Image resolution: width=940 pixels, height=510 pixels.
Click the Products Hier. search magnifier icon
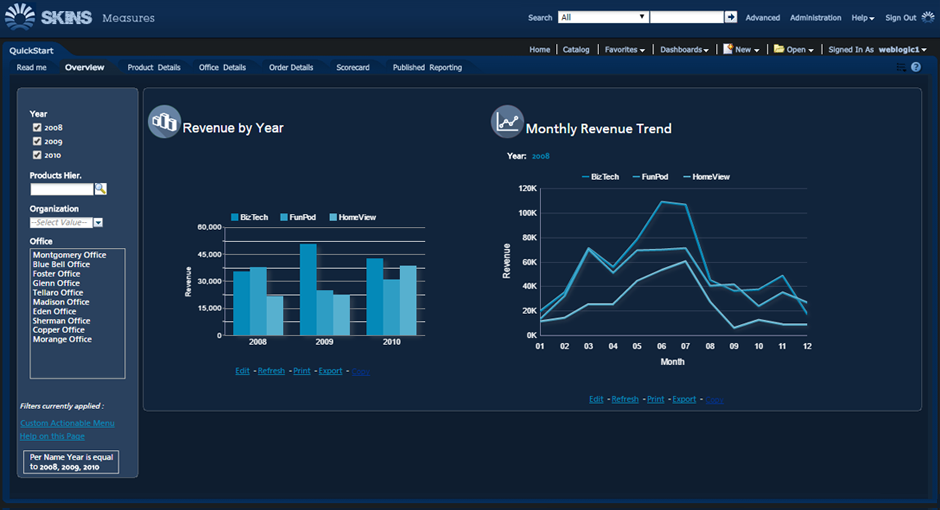[101, 189]
